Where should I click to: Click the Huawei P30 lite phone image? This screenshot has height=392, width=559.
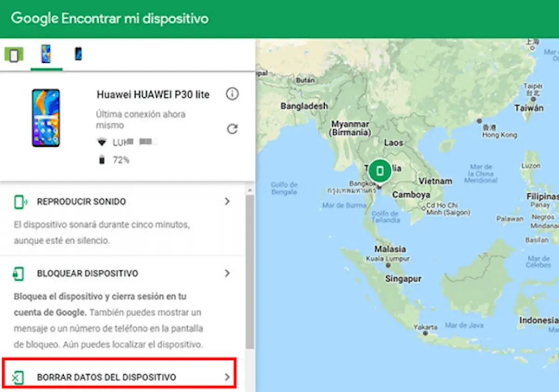click(x=46, y=118)
